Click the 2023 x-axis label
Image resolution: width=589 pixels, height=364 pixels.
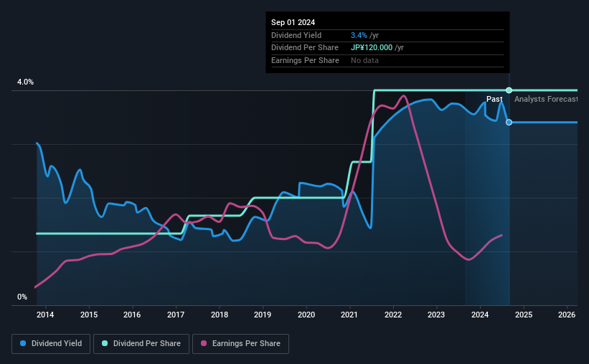coord(436,315)
